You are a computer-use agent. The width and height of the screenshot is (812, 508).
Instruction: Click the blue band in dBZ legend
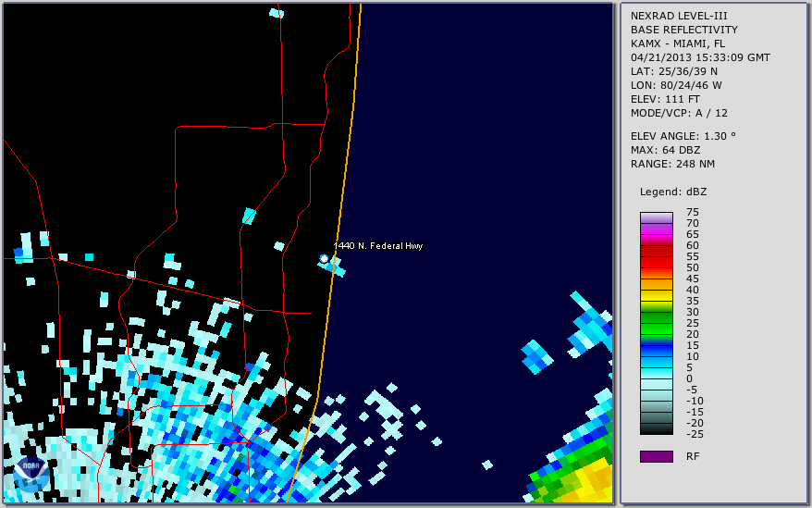(657, 351)
